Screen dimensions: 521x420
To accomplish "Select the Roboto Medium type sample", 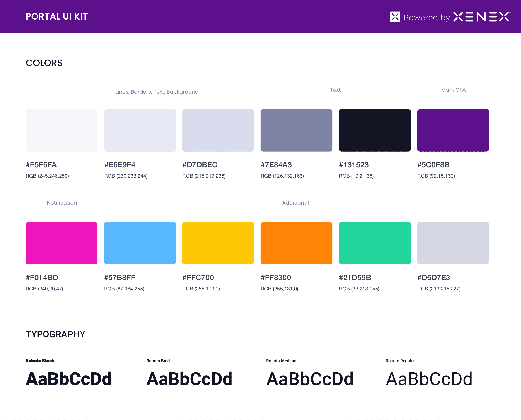I will coord(310,379).
